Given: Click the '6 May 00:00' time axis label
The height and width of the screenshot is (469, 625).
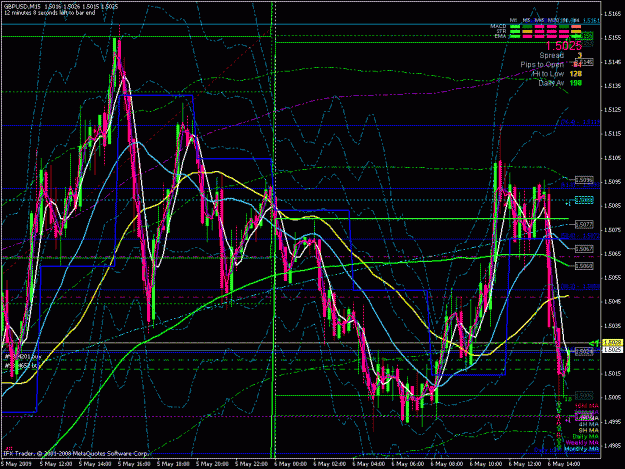Looking at the screenshot, I should tap(291, 464).
